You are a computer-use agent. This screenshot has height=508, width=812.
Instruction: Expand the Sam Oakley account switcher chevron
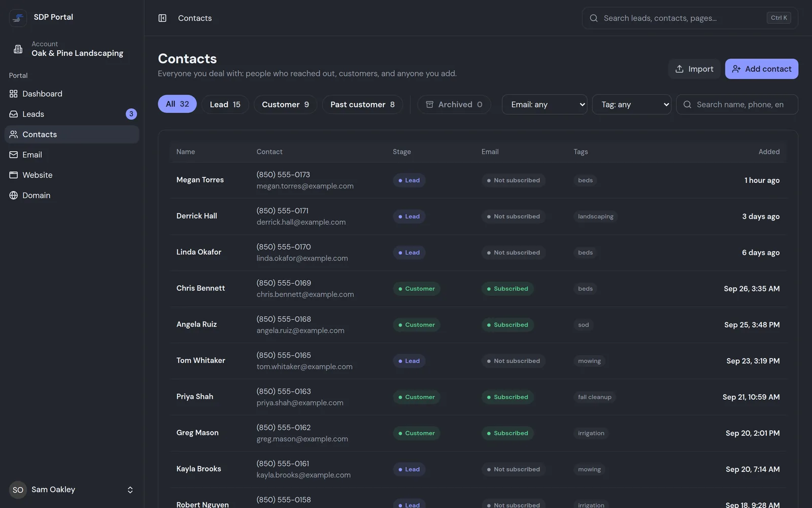click(x=130, y=490)
